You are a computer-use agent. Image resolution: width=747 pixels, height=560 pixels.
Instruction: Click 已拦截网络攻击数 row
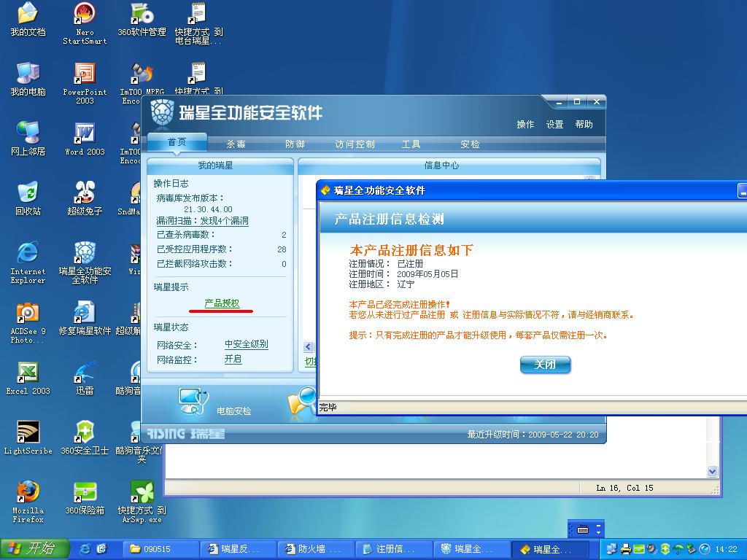(x=222, y=264)
